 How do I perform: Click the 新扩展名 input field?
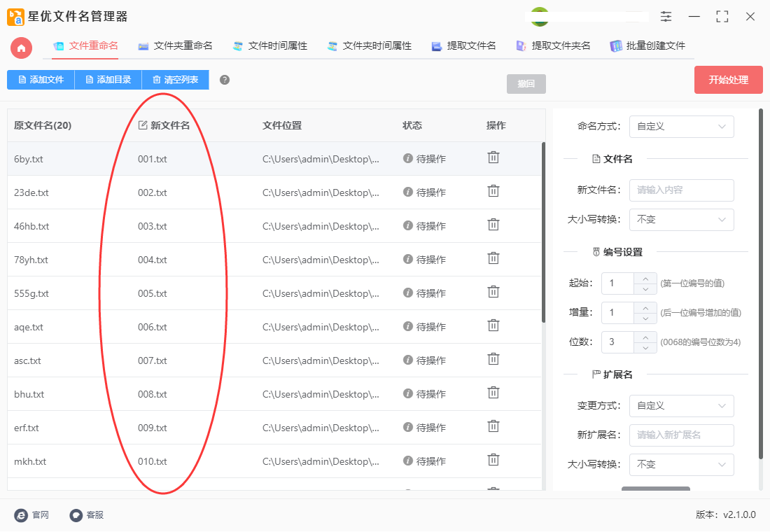pyautogui.click(x=681, y=435)
